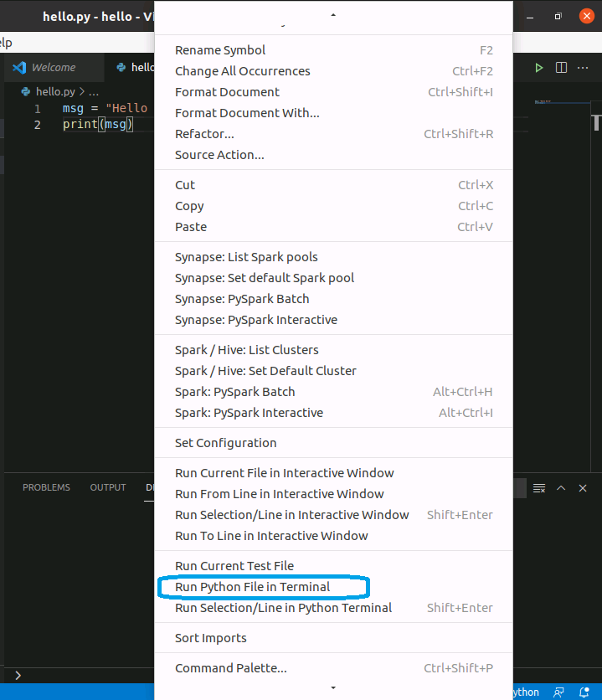Click Rename Symbol menu entry
This screenshot has width=602, height=700.
point(219,50)
